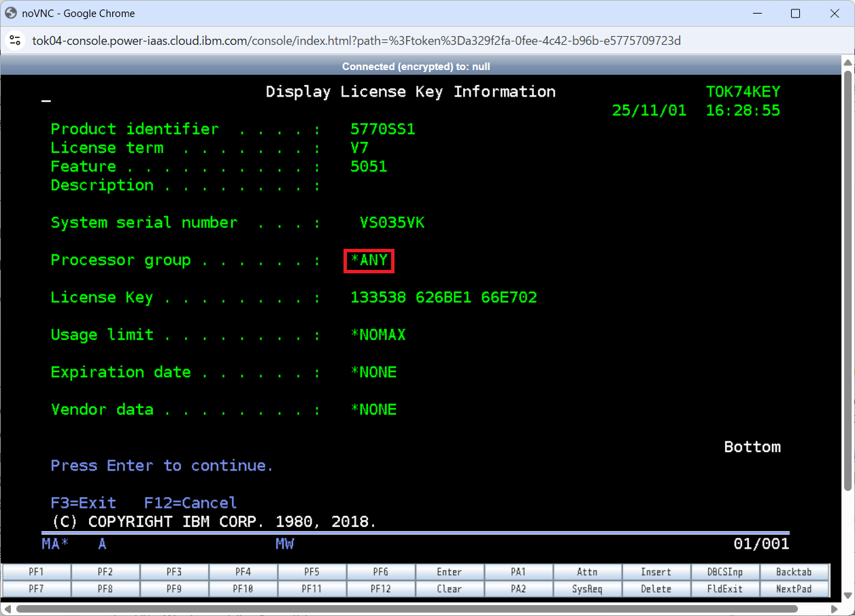The height and width of the screenshot is (616, 855).
Task: Click the PF10 function key button
Action: (x=243, y=589)
